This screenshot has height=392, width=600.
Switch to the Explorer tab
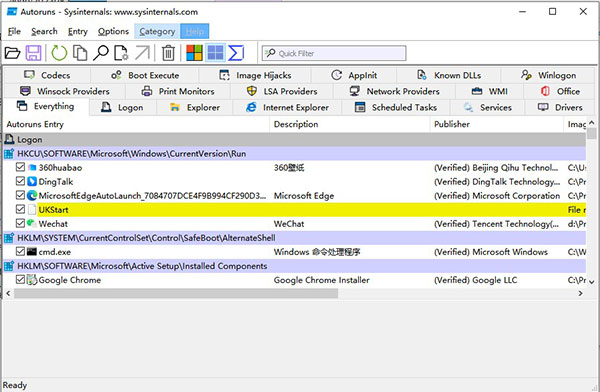[x=195, y=108]
